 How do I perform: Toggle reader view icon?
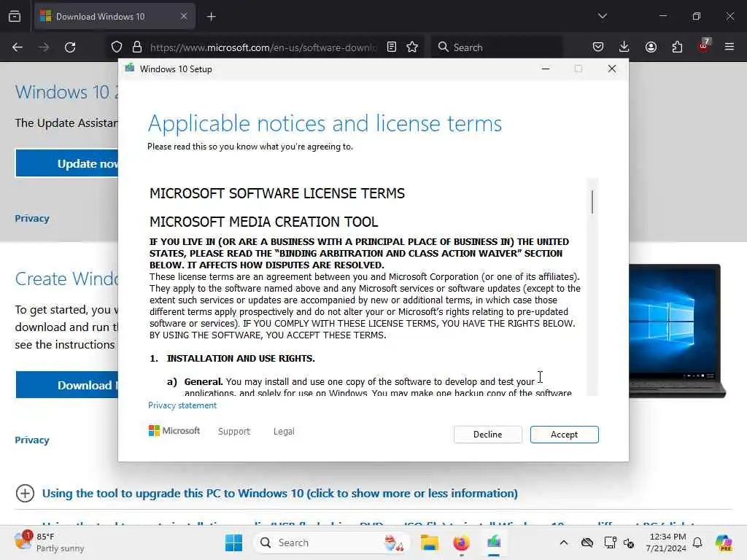pos(392,47)
